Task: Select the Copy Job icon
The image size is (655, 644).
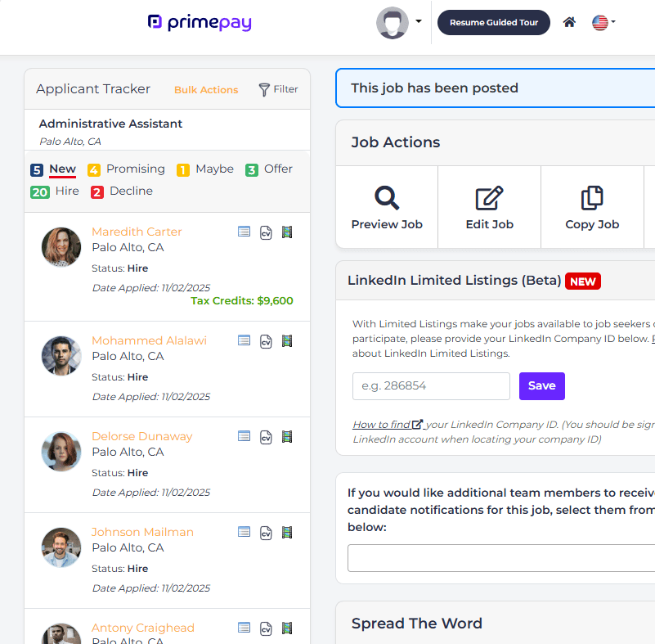Action: click(x=591, y=199)
